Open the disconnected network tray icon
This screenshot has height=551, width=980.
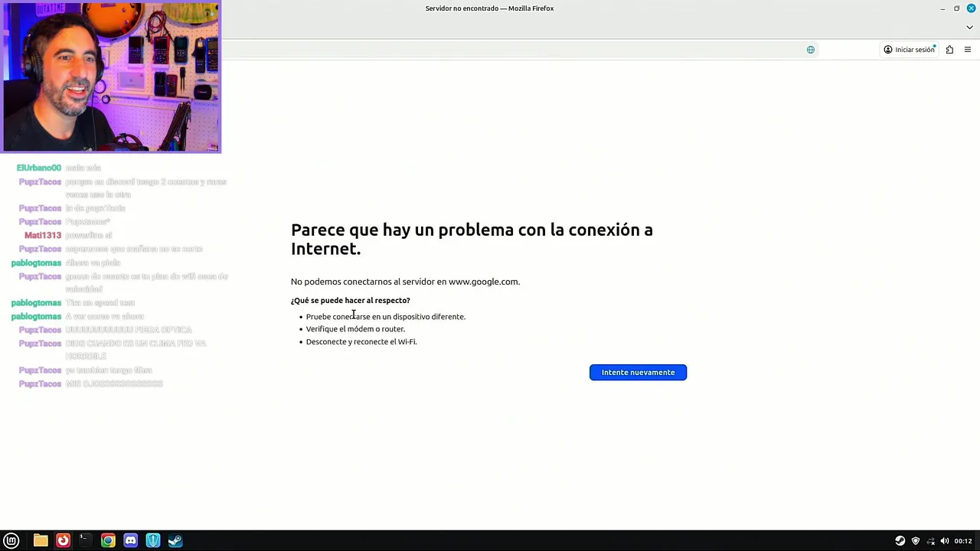(931, 541)
